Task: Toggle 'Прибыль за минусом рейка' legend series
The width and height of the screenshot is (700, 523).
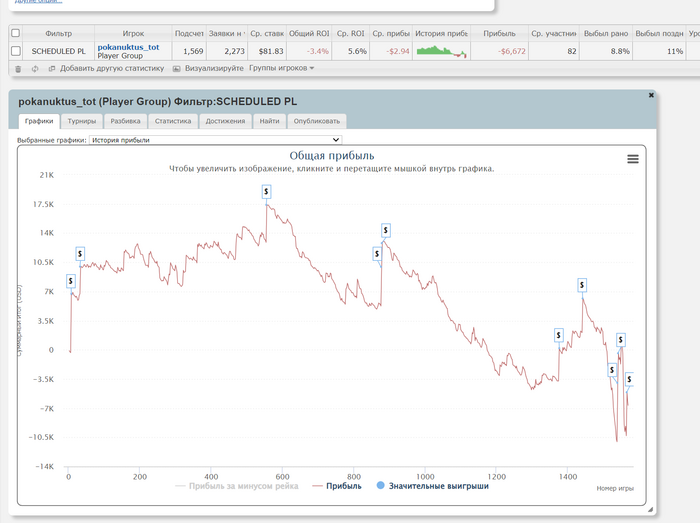Action: 237,486
